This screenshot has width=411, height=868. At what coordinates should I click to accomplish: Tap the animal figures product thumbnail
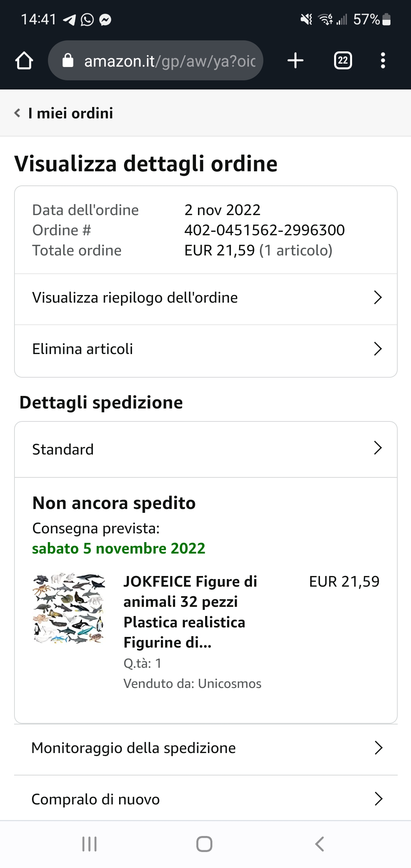click(x=69, y=608)
